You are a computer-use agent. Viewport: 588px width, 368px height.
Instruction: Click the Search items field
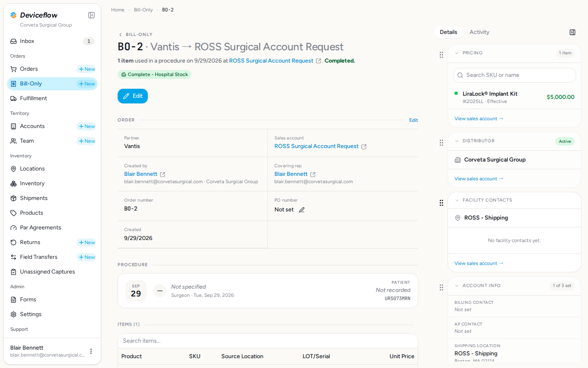[268, 341]
